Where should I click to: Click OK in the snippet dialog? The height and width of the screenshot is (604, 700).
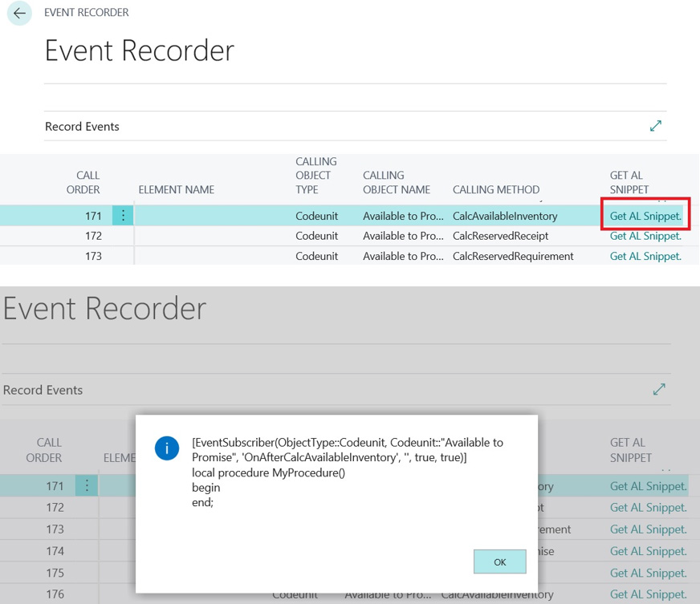(x=499, y=561)
